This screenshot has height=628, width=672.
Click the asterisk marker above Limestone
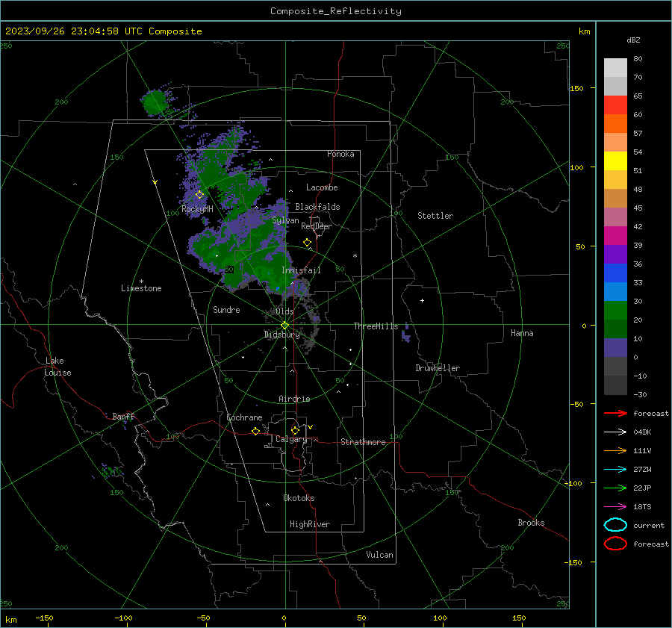(x=141, y=282)
